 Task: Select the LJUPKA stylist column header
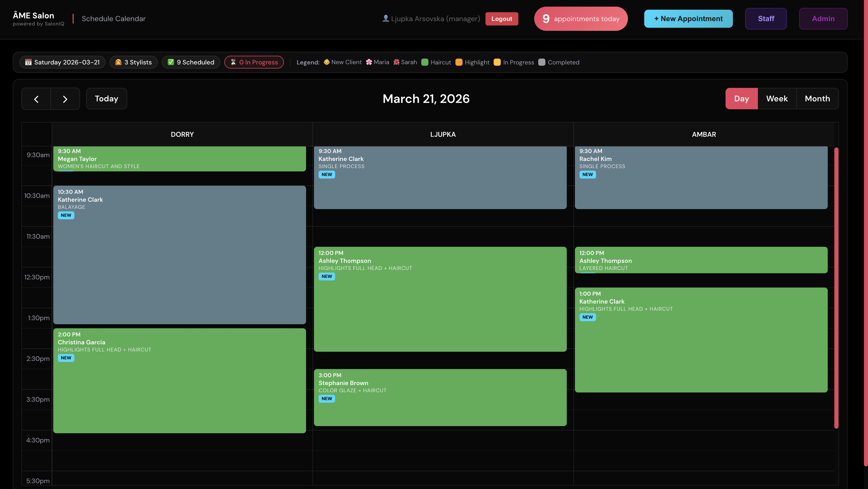(x=443, y=134)
